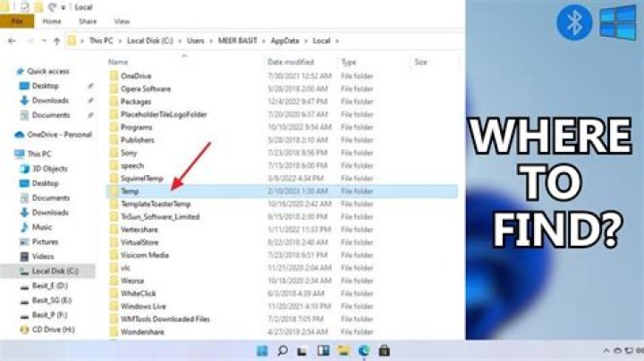Open 3D Objects in the sidebar
This screenshot has width=644, height=361.
49,168
